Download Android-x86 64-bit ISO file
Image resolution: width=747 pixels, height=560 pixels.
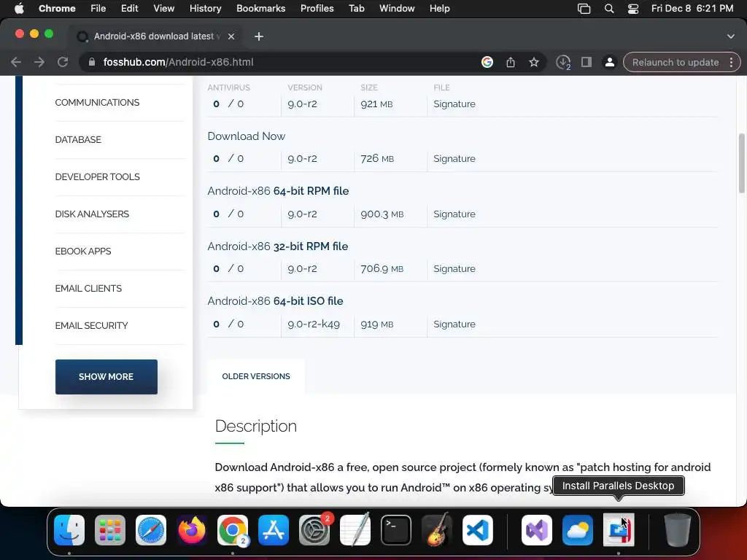pos(275,301)
